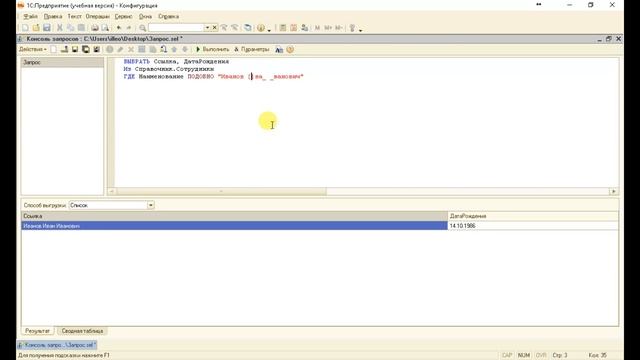The height and width of the screenshot is (360, 640).
Task: Click the Ссылка column header
Action: point(234,216)
